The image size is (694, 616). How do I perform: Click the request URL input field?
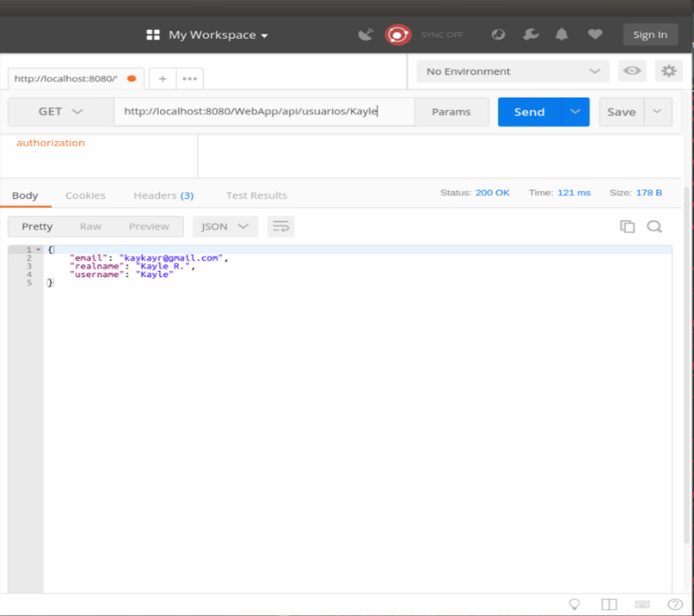click(264, 112)
